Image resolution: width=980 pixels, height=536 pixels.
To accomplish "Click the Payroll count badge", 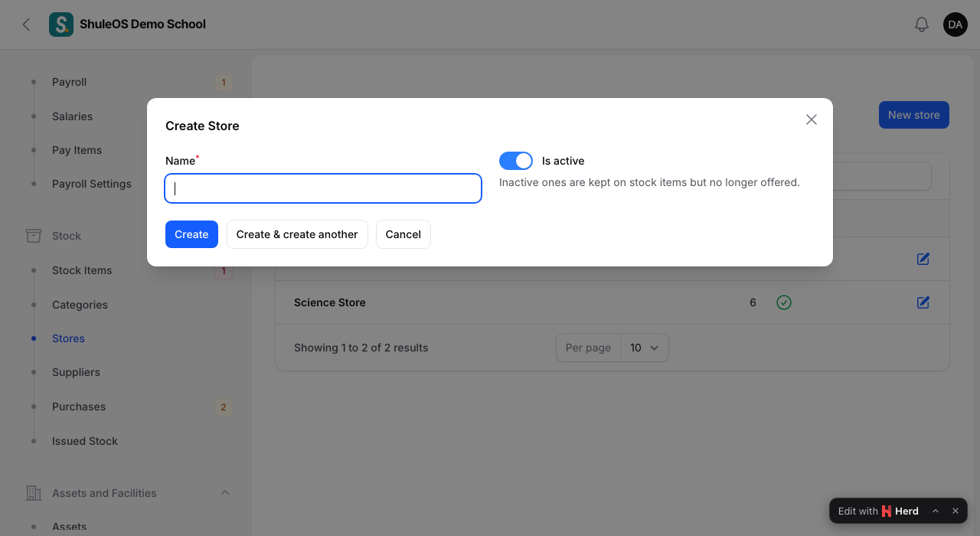I will click(x=224, y=83).
